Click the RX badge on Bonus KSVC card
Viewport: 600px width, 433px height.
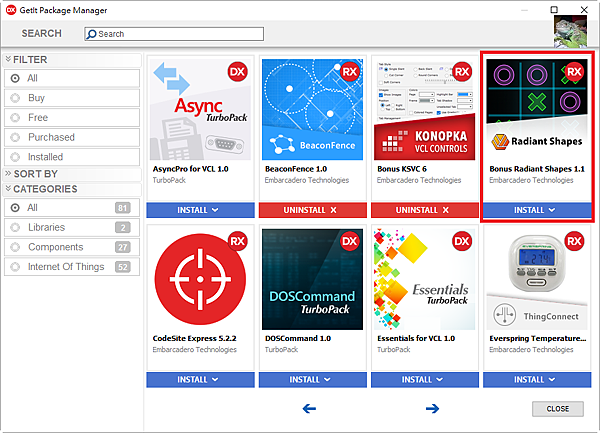coord(462,72)
